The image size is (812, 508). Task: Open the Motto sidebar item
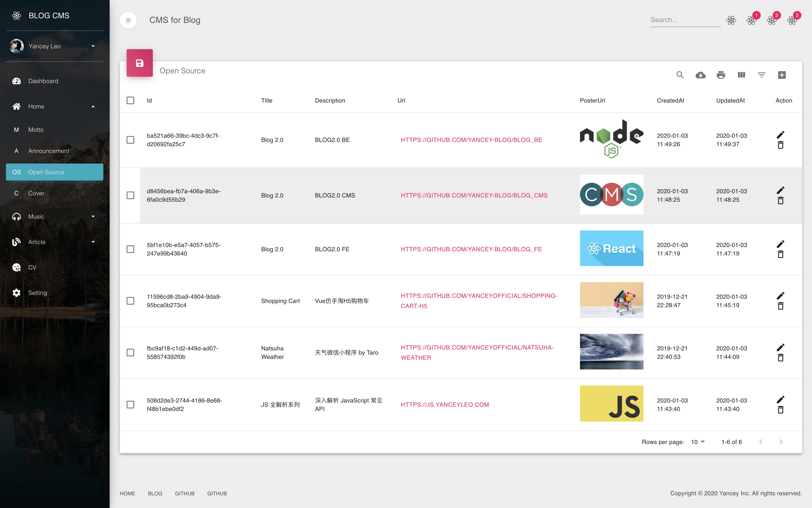[54, 130]
